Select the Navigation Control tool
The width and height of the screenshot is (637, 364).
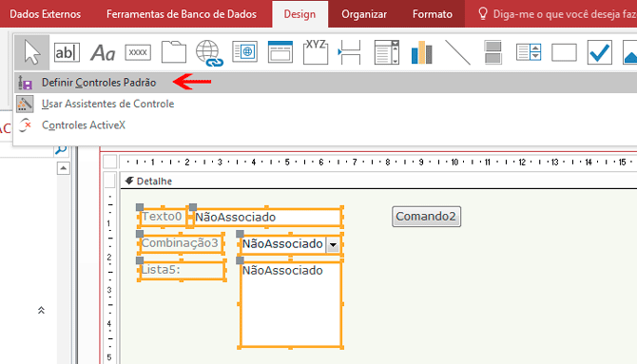point(280,52)
